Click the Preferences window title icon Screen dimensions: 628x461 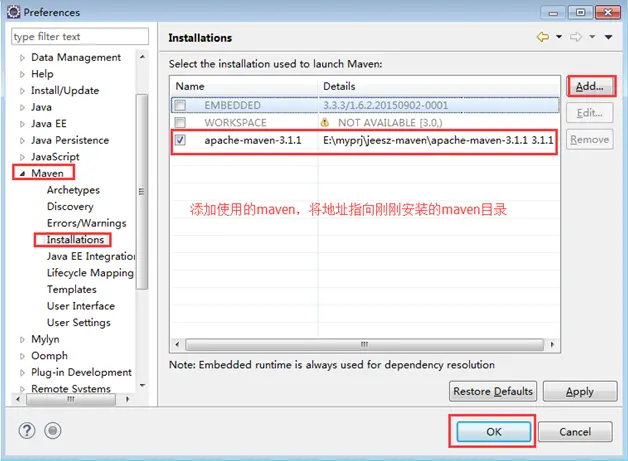click(13, 12)
